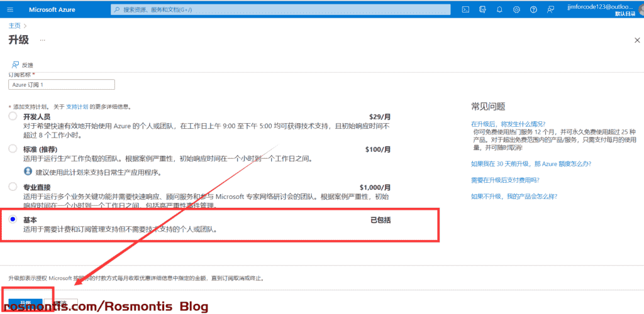Open Cloud Shell from the top bar

point(465,9)
